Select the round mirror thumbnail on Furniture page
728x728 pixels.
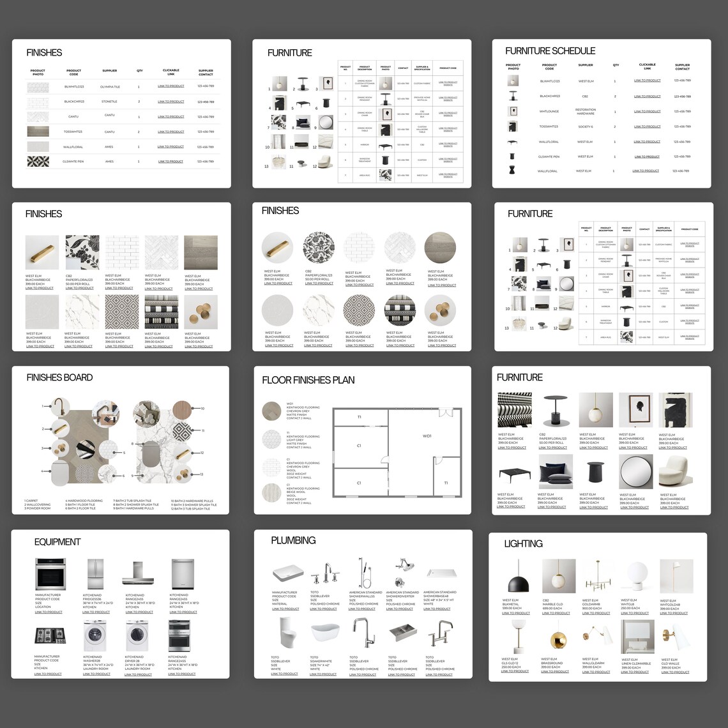635,471
